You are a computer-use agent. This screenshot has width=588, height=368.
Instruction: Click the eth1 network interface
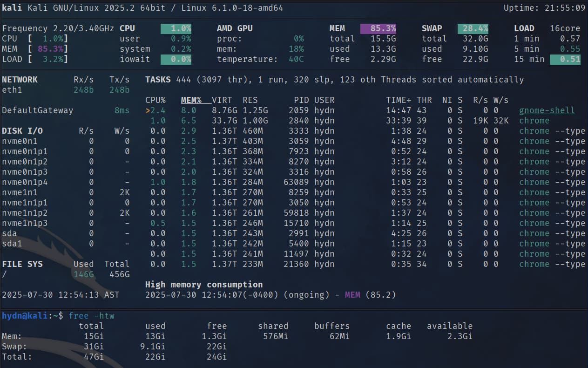tap(12, 90)
